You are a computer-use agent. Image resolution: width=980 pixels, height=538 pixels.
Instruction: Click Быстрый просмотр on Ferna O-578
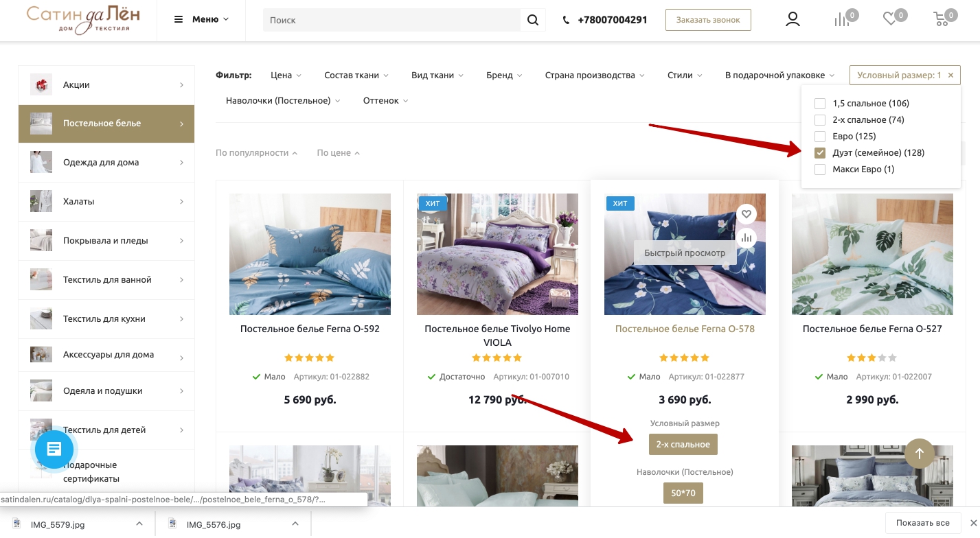[x=685, y=253]
